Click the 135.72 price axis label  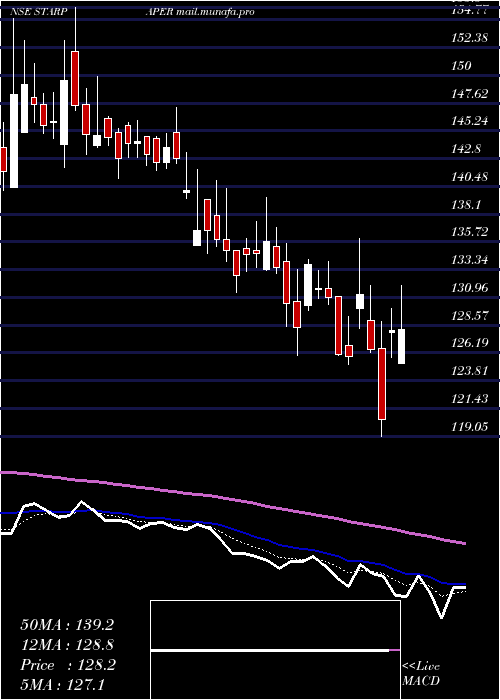pyautogui.click(x=468, y=233)
